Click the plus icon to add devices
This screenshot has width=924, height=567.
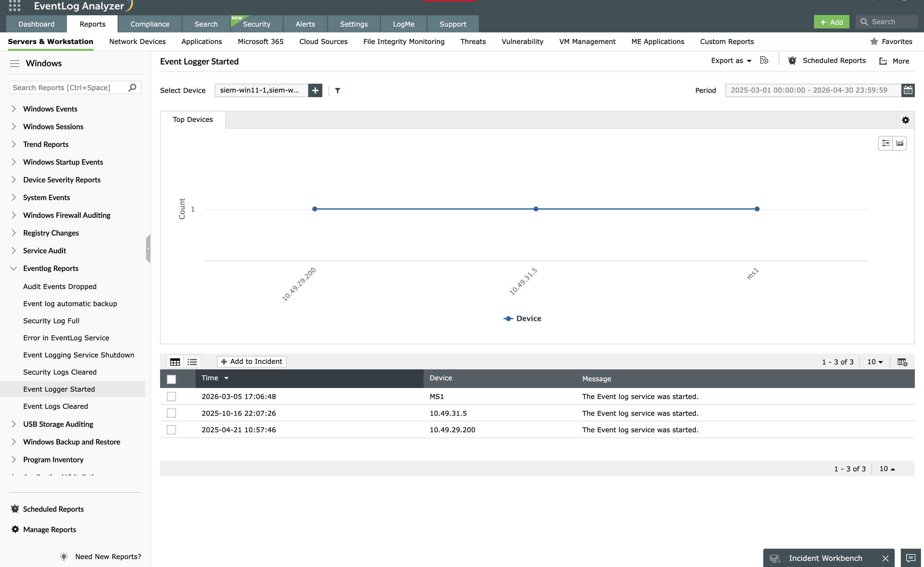[315, 90]
